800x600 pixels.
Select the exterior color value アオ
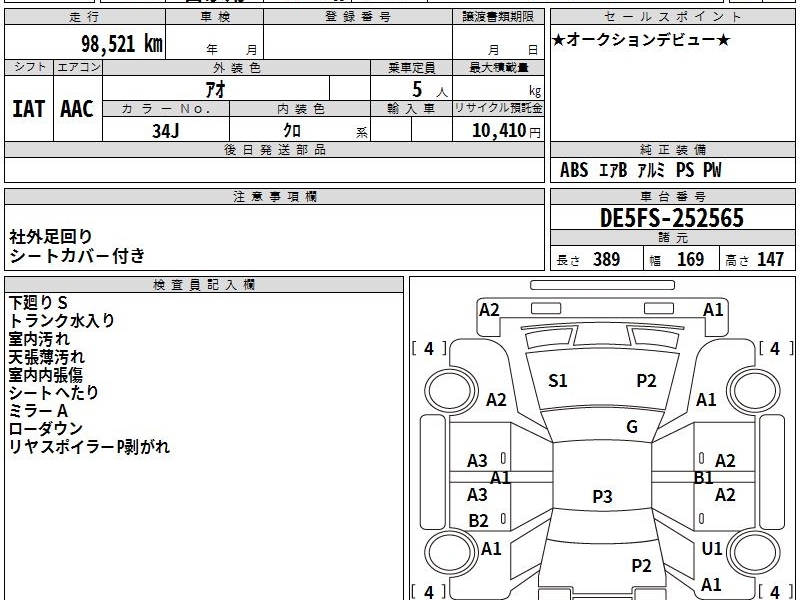click(x=215, y=89)
